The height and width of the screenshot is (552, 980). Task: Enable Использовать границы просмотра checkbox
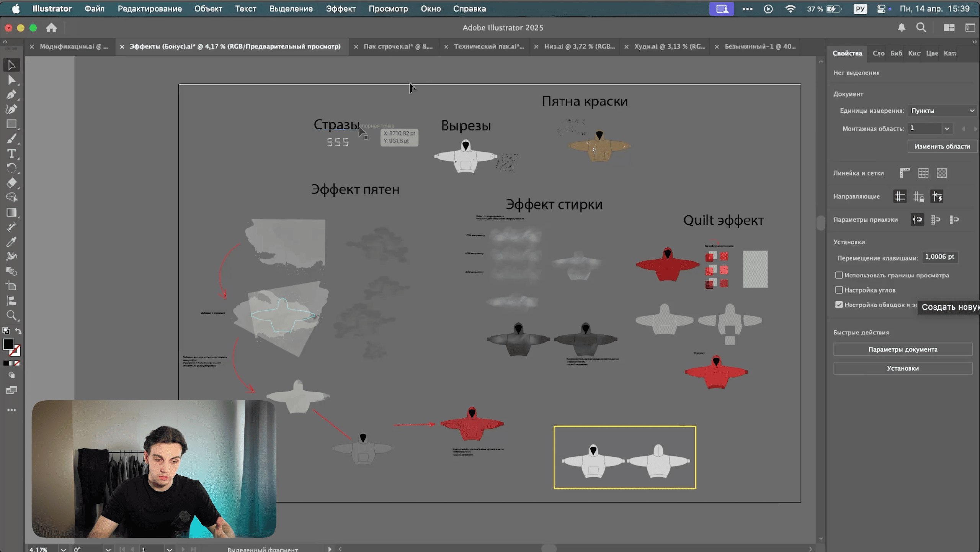[x=839, y=275]
